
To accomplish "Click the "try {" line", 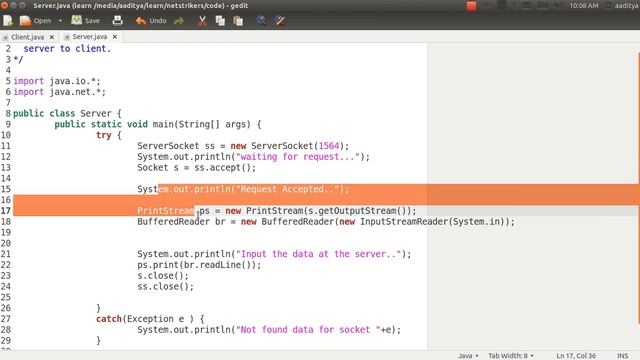I will 109,135.
